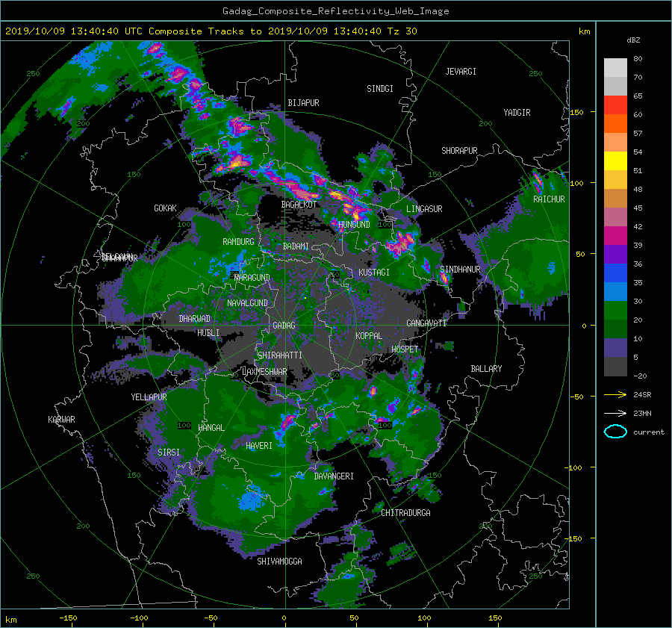Select the HUNGUND city label

point(354,225)
